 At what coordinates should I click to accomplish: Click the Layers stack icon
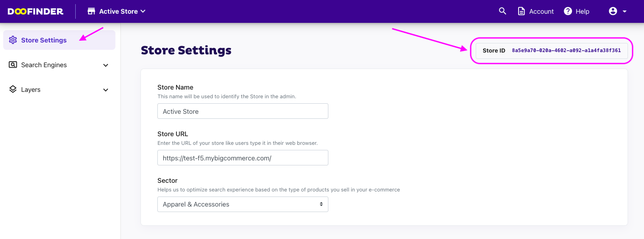(13, 90)
